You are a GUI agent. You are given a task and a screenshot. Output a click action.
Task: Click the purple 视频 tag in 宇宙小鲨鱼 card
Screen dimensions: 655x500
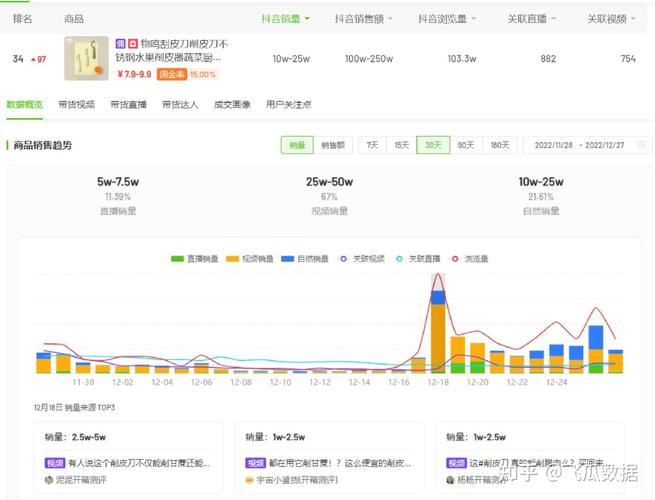pos(255,463)
